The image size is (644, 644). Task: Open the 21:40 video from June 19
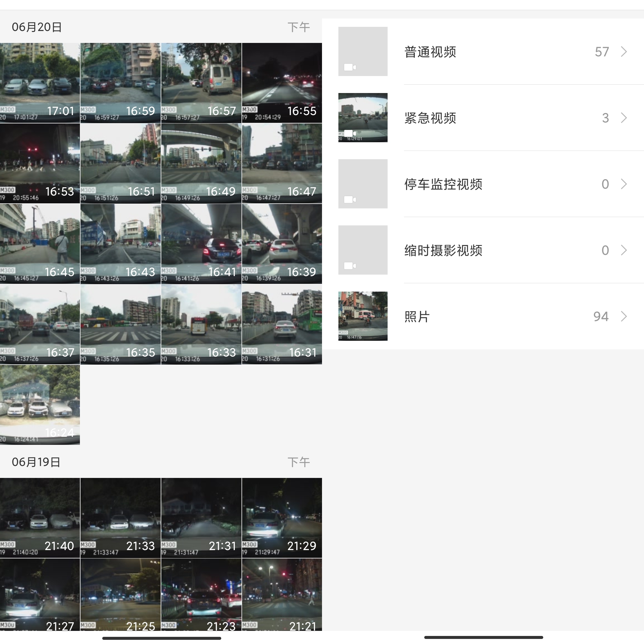click(40, 518)
